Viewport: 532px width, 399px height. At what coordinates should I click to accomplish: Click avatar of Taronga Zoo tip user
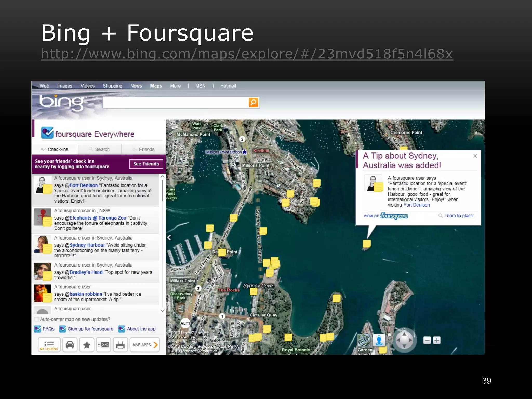coord(42,217)
